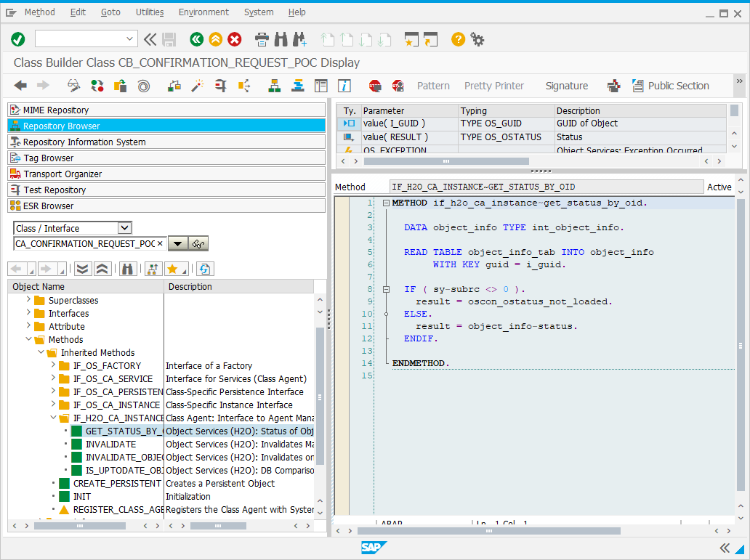
Task: Click the Set/Delete Session Breakpoint stop icon
Action: pos(375,86)
